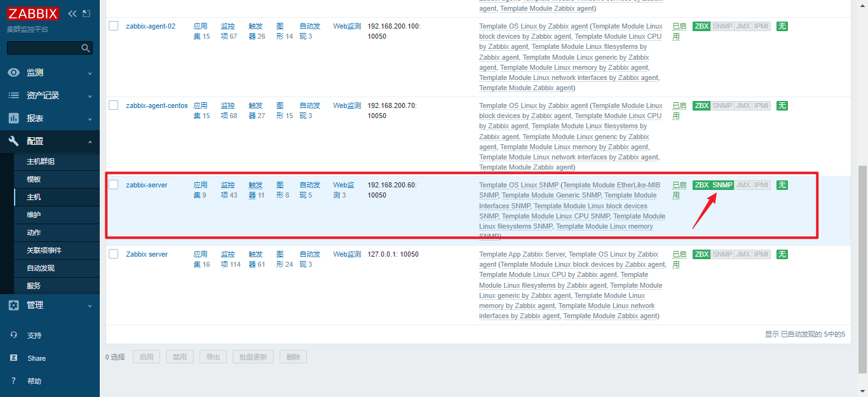868x397 pixels.
Task: Check the zabbix-agent-centos checkbox
Action: pos(114,105)
